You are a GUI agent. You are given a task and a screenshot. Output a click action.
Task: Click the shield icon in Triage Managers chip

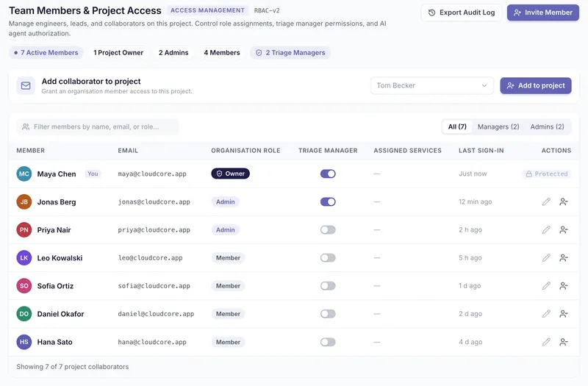coord(259,53)
